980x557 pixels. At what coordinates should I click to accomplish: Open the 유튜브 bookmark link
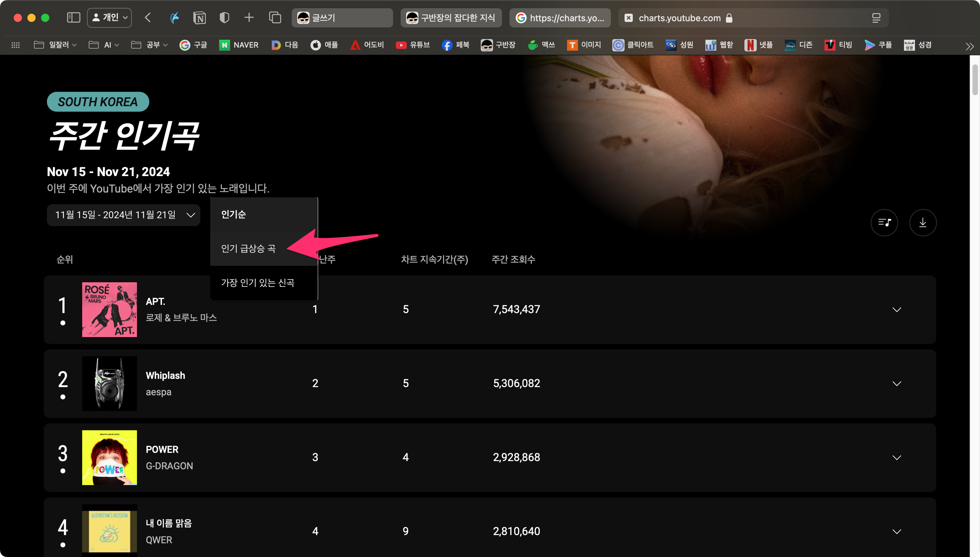[413, 45]
